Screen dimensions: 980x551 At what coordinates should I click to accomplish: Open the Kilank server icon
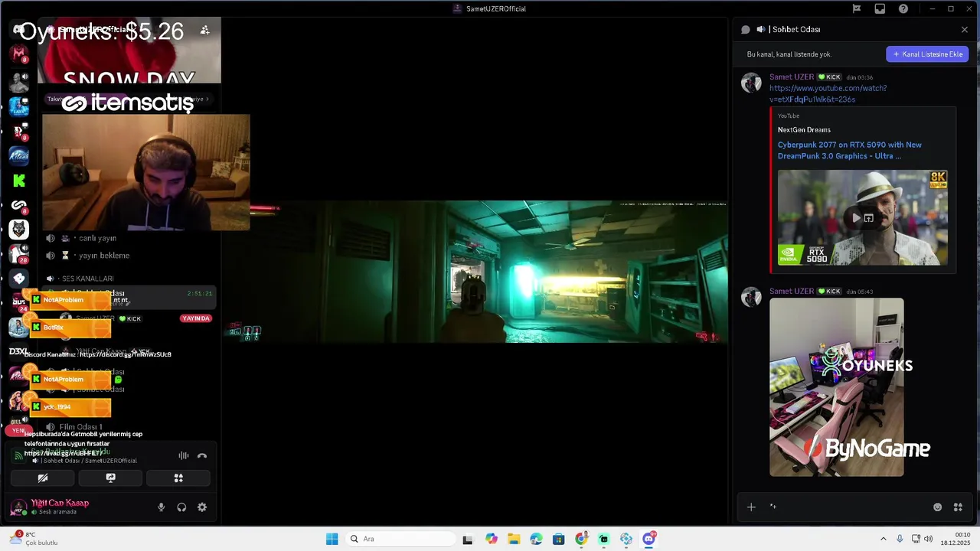click(19, 155)
